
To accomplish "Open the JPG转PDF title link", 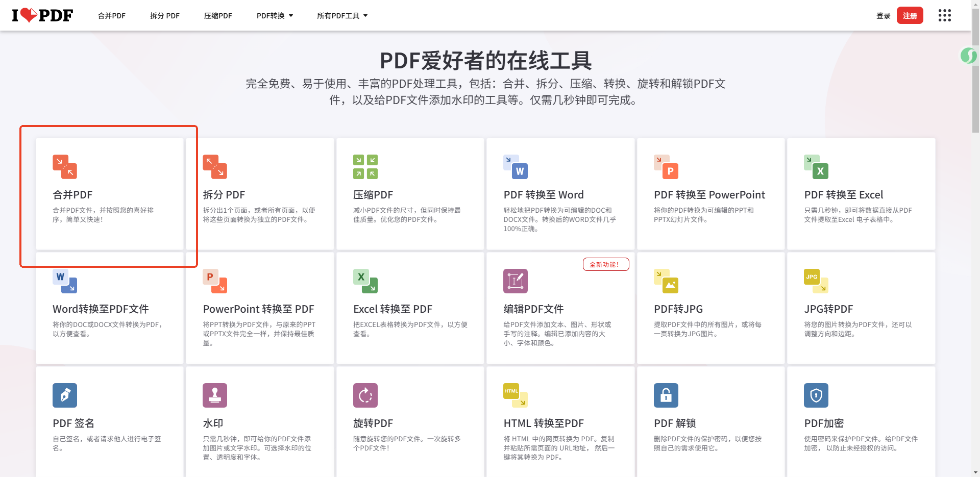I will 828,309.
